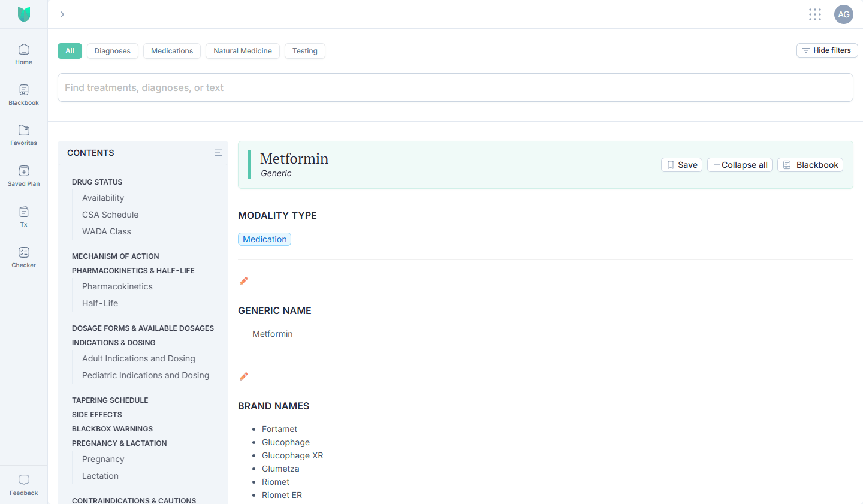
Task: Focus the Find treatments search field
Action: [455, 87]
